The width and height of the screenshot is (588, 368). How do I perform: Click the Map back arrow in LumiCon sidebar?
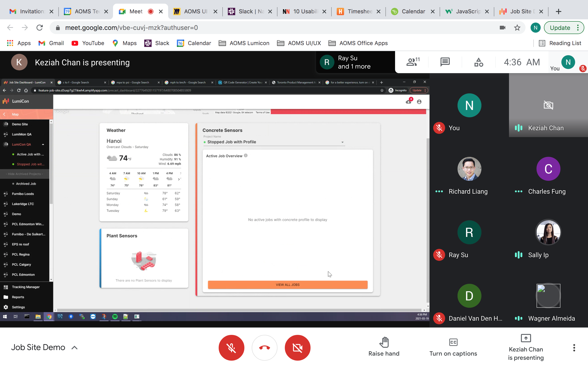4,114
